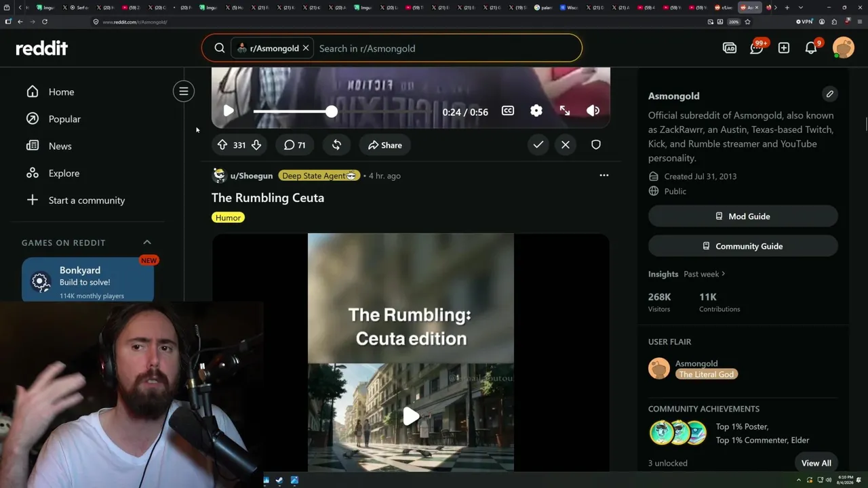Open the taskbar volume control
The width and height of the screenshot is (868, 488).
829,481
